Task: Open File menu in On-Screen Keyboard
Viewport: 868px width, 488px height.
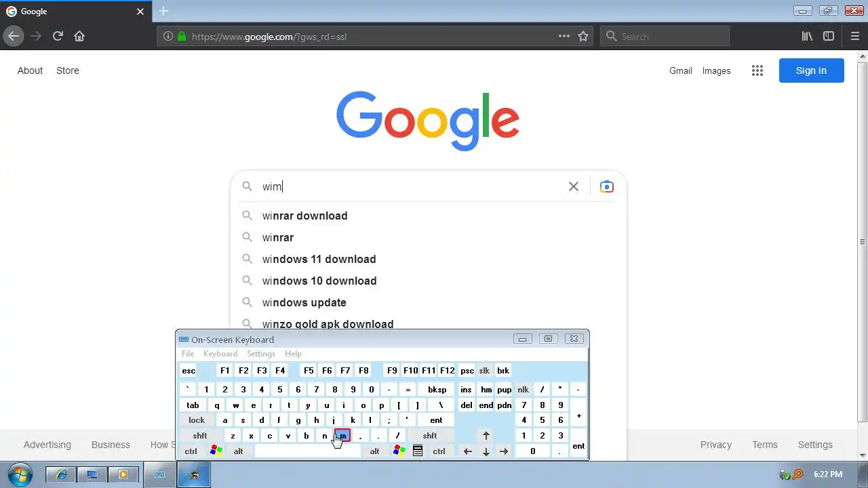Action: (188, 354)
